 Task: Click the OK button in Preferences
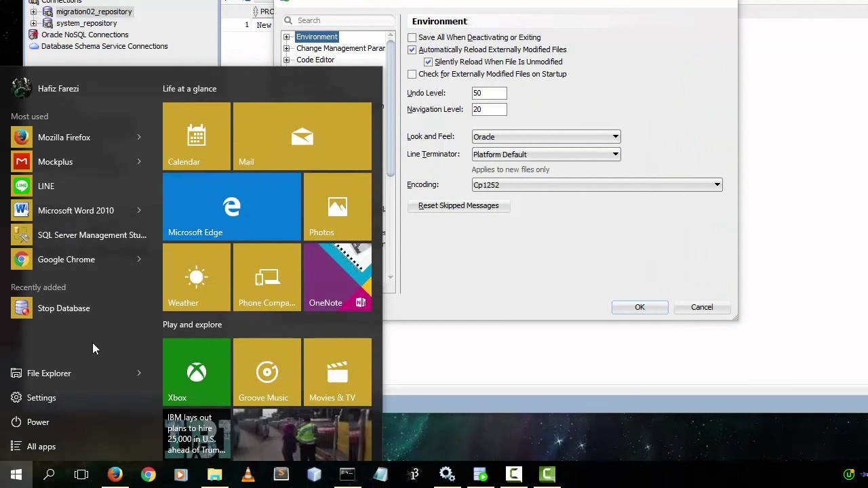tap(639, 307)
